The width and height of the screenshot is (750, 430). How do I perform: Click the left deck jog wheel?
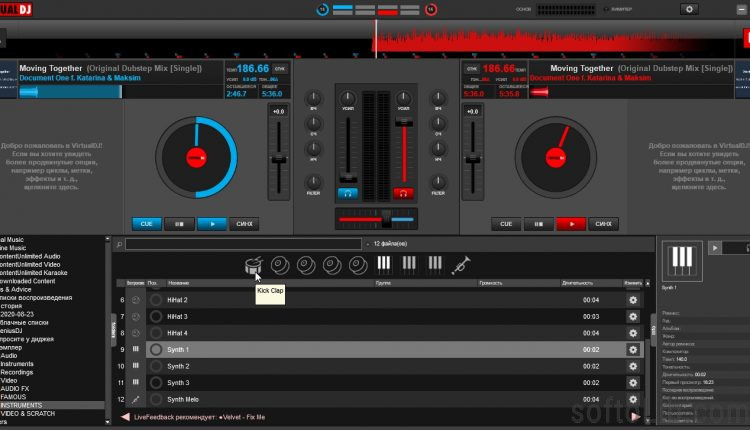[196, 157]
